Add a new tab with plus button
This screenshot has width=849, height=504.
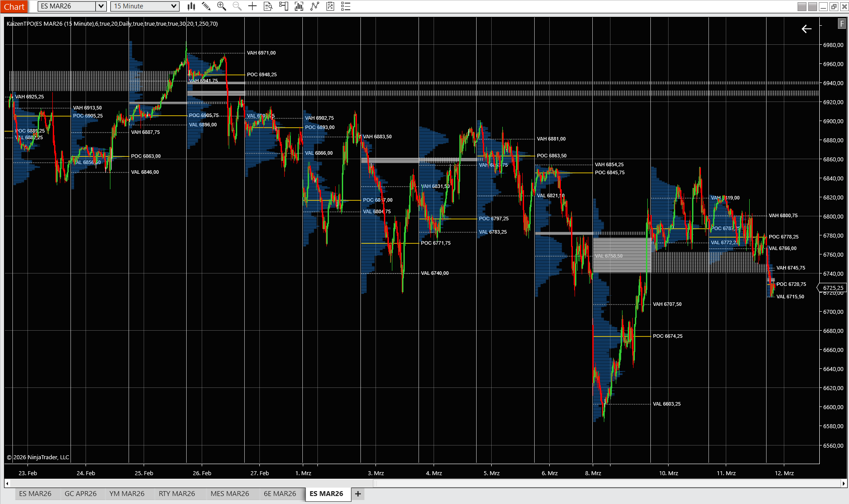click(358, 493)
